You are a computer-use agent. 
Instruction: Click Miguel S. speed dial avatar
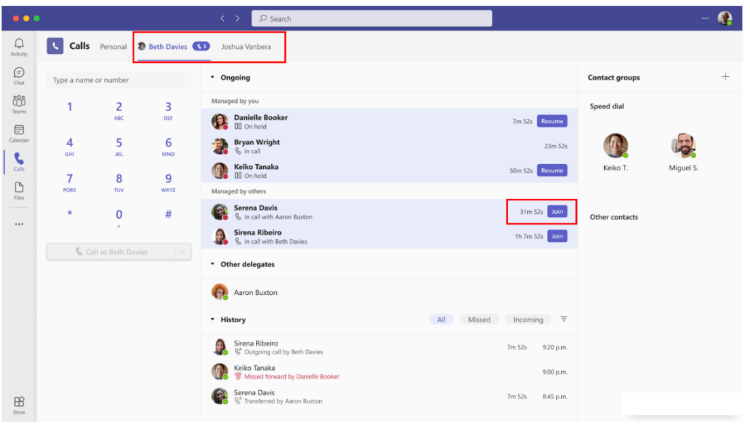click(683, 145)
